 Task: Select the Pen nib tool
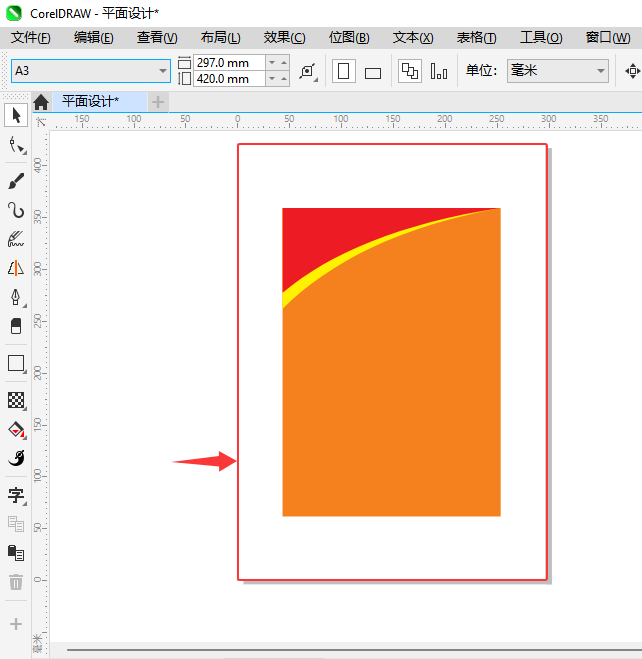[16, 297]
